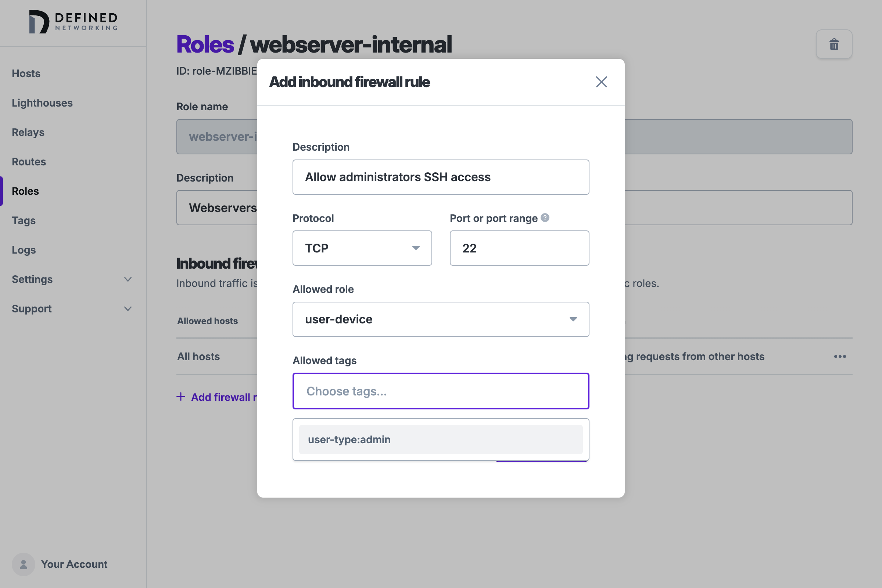Click the delete role trash icon
Screen dimensions: 882x588
tap(834, 44)
